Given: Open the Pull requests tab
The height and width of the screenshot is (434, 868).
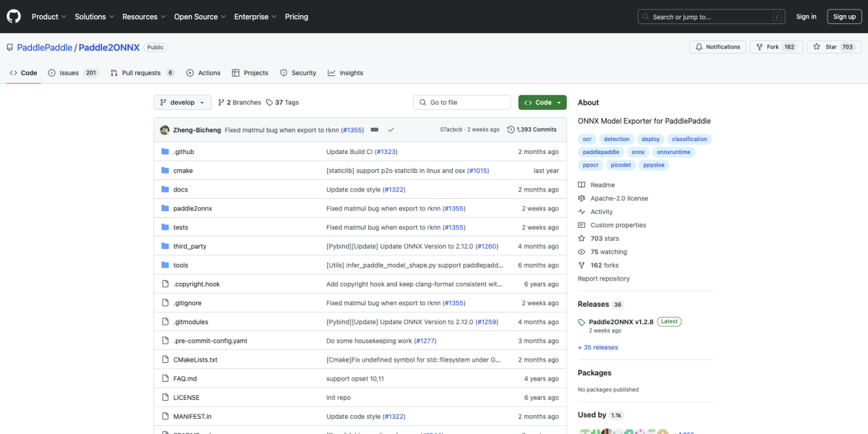Looking at the screenshot, I should pyautogui.click(x=142, y=73).
